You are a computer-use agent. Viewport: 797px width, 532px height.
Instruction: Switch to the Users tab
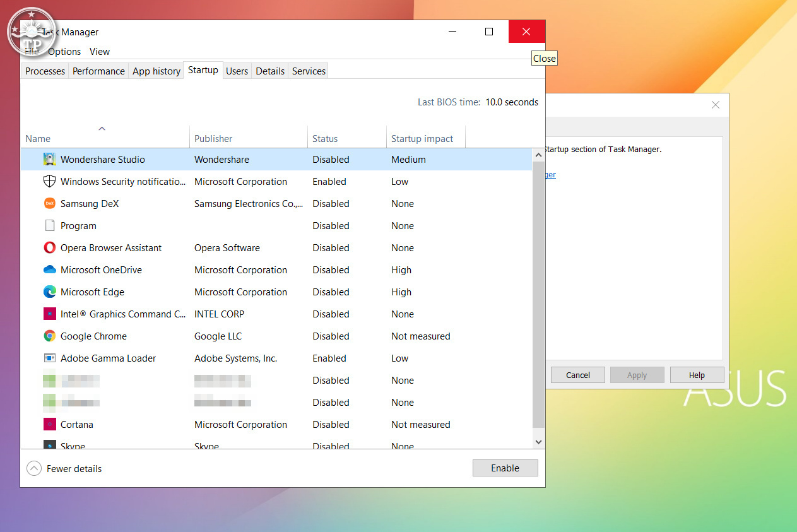(x=237, y=71)
